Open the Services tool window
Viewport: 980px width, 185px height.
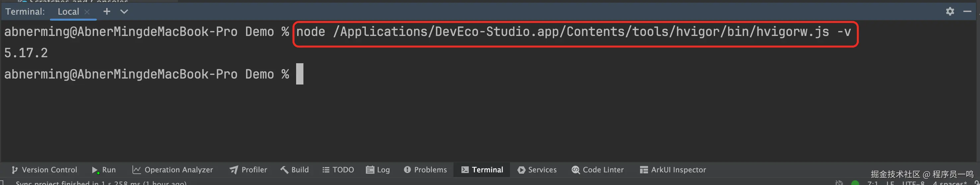pos(537,170)
